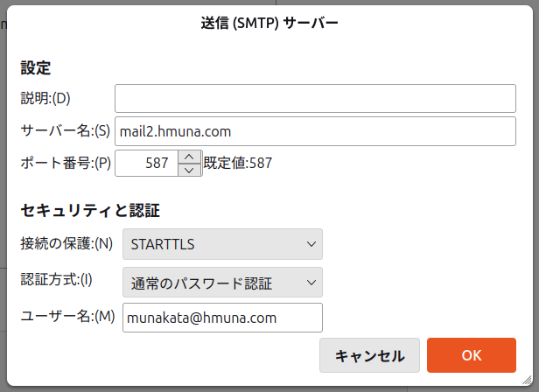Click the 送信 (SMTP) サーバー dialog title
539x392 pixels.
coord(269,24)
